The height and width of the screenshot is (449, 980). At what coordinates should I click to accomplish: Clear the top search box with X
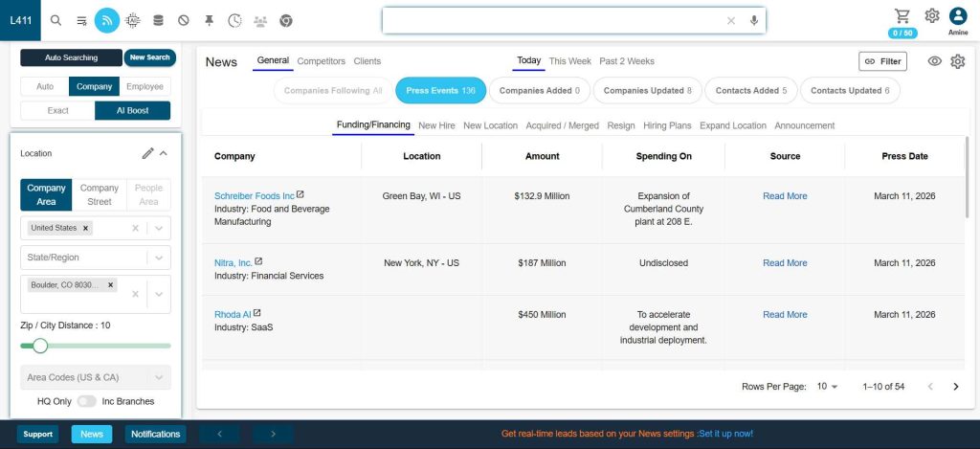pyautogui.click(x=730, y=21)
